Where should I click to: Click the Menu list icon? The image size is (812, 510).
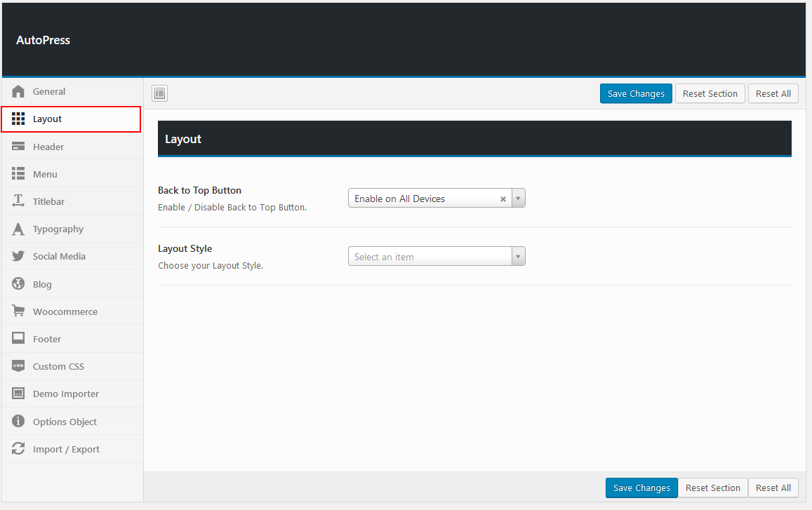click(x=18, y=173)
